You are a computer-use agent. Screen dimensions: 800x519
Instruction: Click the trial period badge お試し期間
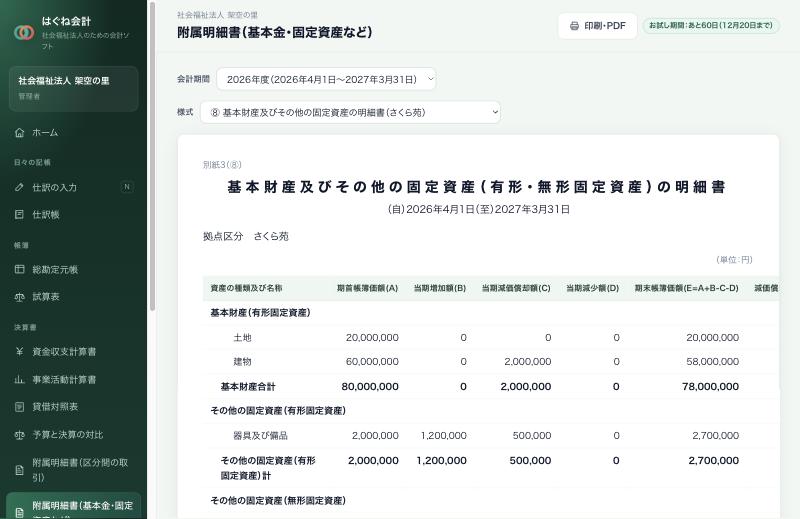(x=711, y=26)
